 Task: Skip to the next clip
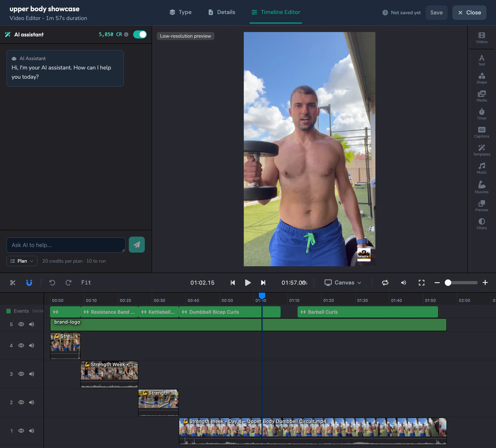click(263, 283)
